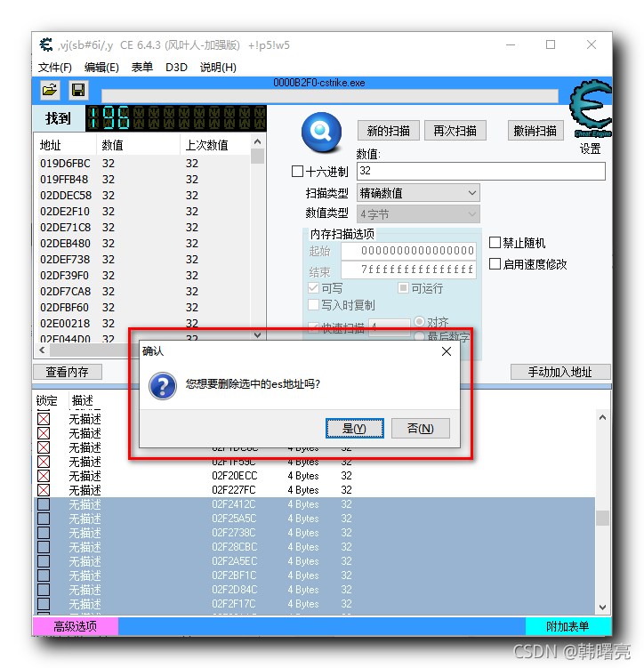Click the 设置 label under logo
The height and width of the screenshot is (668, 644).
coord(590,149)
